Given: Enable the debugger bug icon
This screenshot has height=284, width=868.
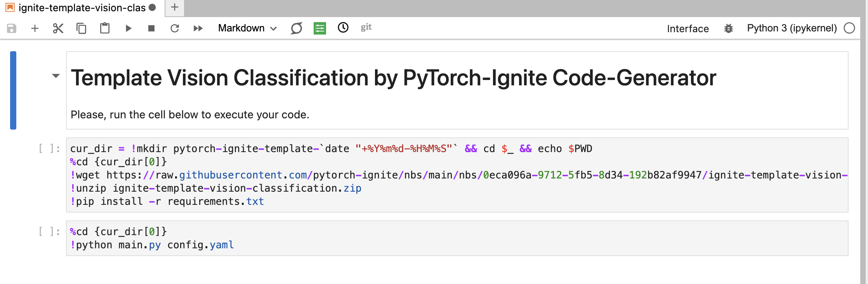Looking at the screenshot, I should [729, 28].
